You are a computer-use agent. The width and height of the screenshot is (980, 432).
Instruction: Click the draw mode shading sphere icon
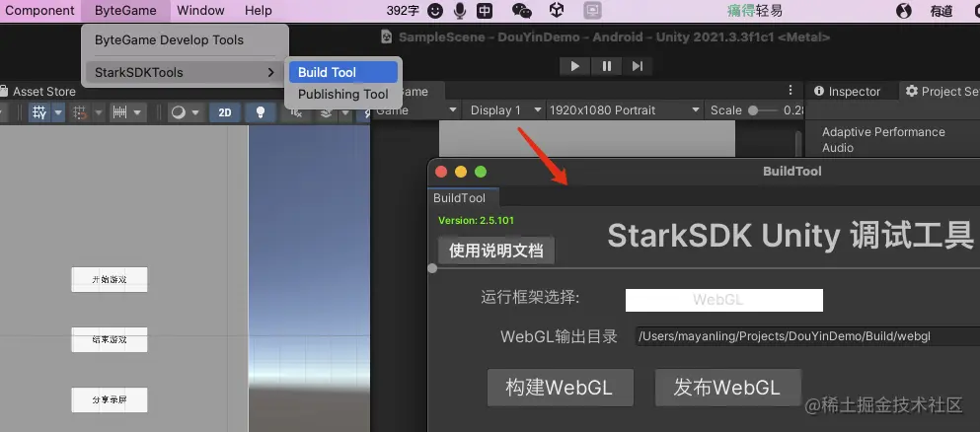pyautogui.click(x=178, y=112)
